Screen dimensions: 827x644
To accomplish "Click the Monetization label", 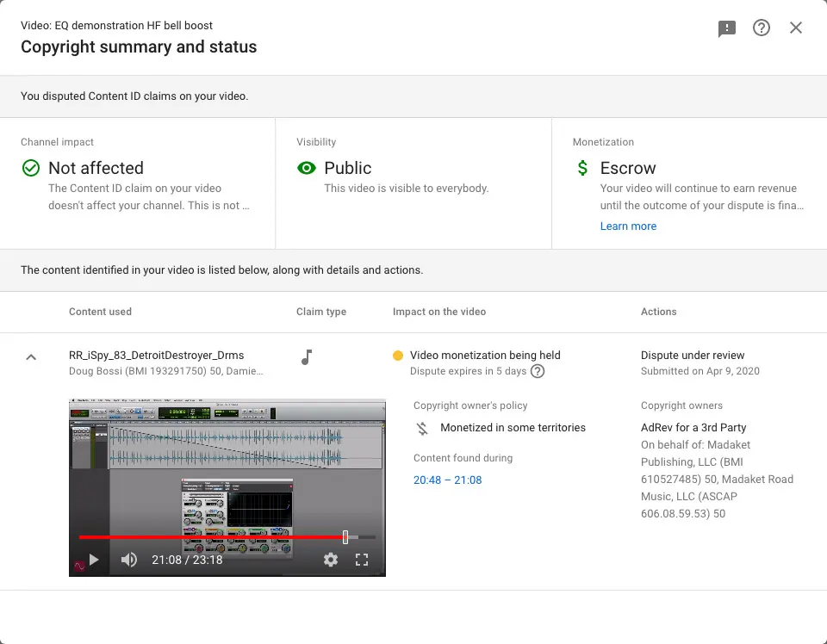I will tap(603, 142).
